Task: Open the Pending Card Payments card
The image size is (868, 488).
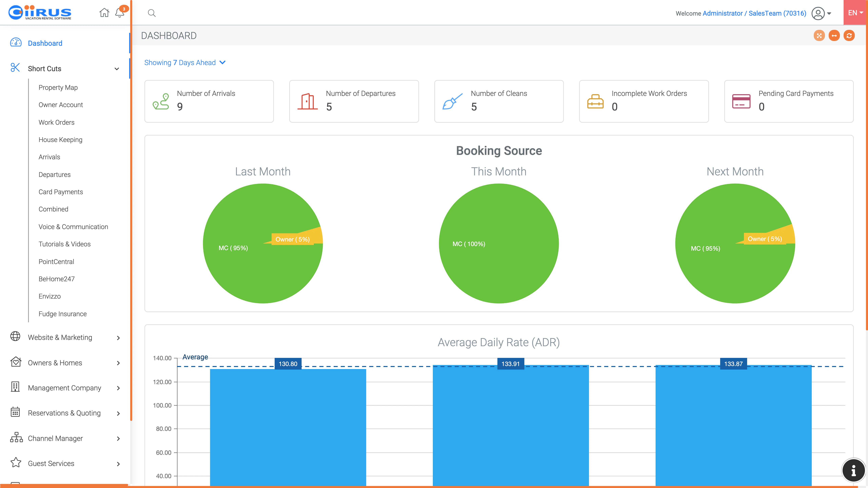Action: (x=789, y=101)
